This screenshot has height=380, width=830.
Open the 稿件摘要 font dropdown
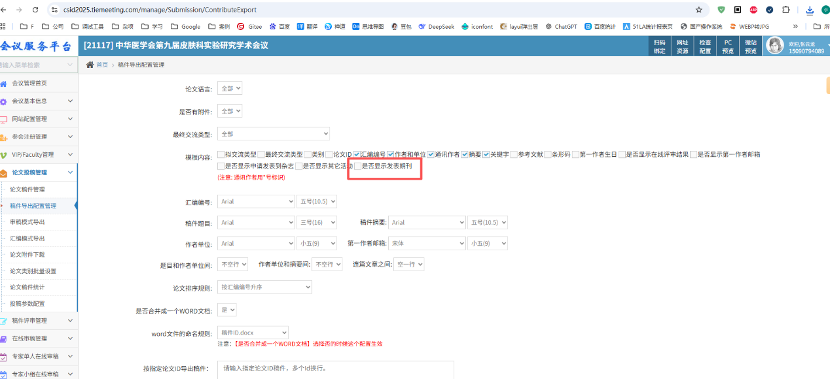427,223
